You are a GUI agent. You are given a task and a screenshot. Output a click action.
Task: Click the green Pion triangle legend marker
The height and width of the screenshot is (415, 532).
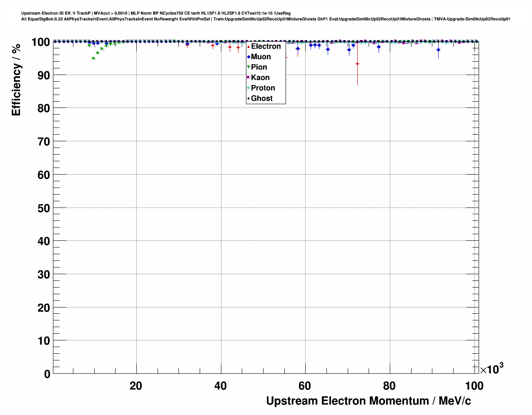248,67
